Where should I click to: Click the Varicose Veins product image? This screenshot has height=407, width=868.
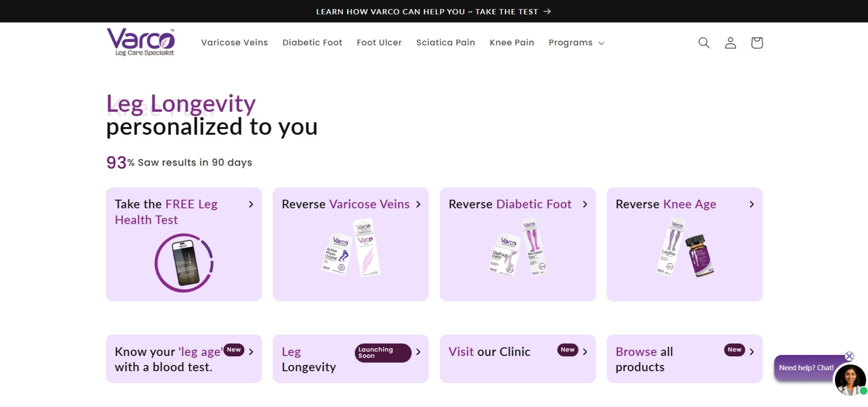(x=351, y=249)
